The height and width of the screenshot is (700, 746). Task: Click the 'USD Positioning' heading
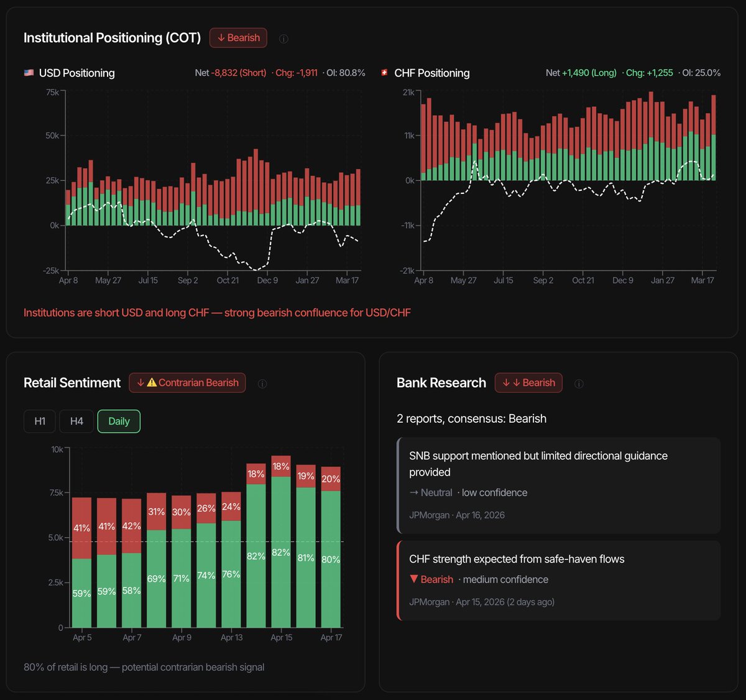76,73
